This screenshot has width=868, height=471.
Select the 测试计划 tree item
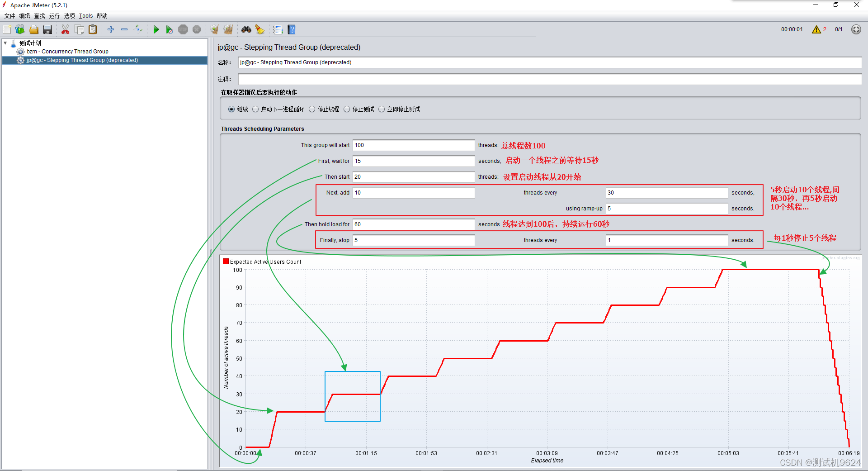(30, 43)
